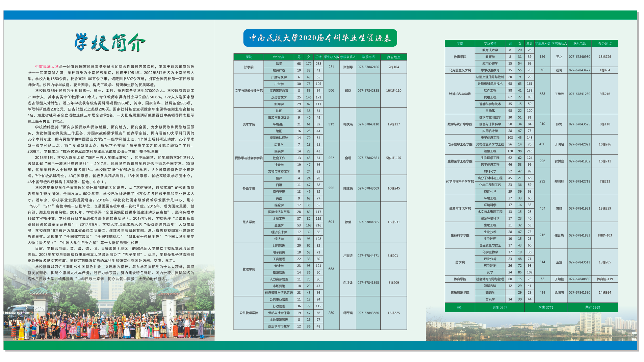Click the 学校简介 calligraphy heading

point(110,43)
